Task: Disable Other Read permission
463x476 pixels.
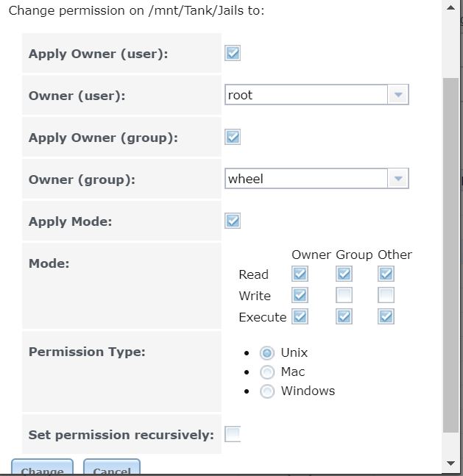Action: (x=386, y=274)
